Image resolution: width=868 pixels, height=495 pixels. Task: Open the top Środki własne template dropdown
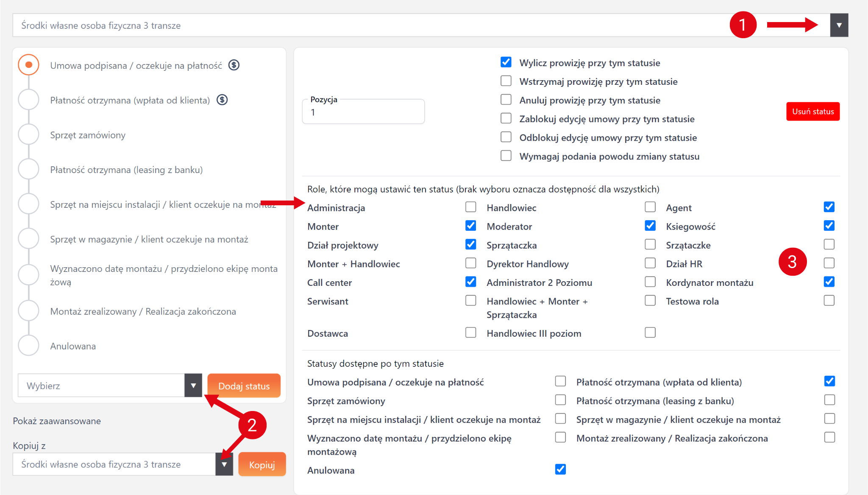point(839,25)
